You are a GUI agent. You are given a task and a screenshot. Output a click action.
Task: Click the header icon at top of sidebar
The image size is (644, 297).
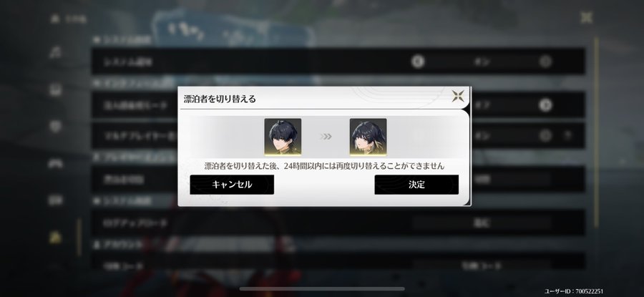pyautogui.click(x=55, y=19)
